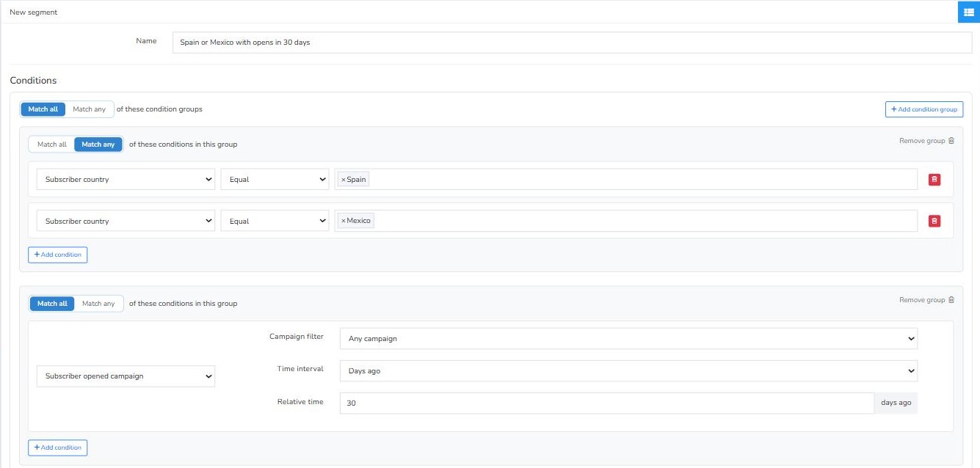Click the Conditions section title

pyautogui.click(x=33, y=81)
